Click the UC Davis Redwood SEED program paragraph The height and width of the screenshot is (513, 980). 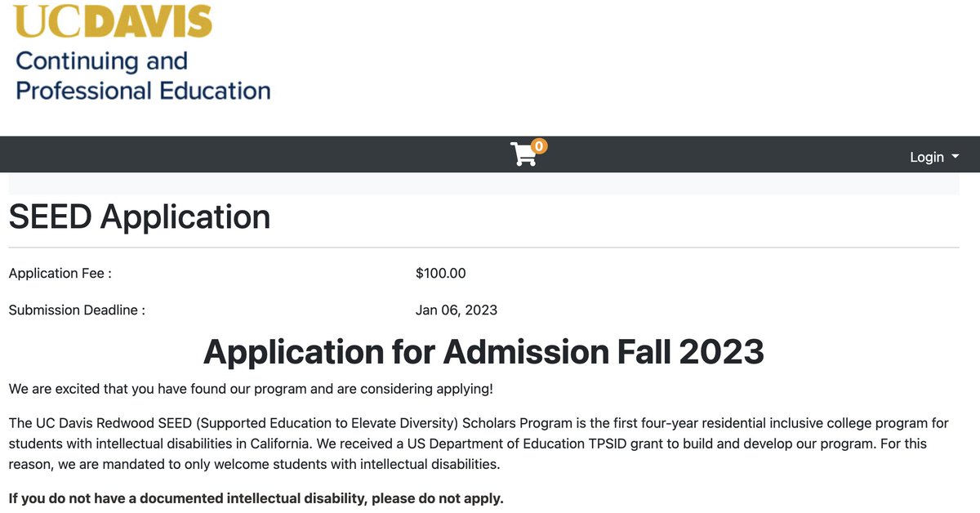479,444
